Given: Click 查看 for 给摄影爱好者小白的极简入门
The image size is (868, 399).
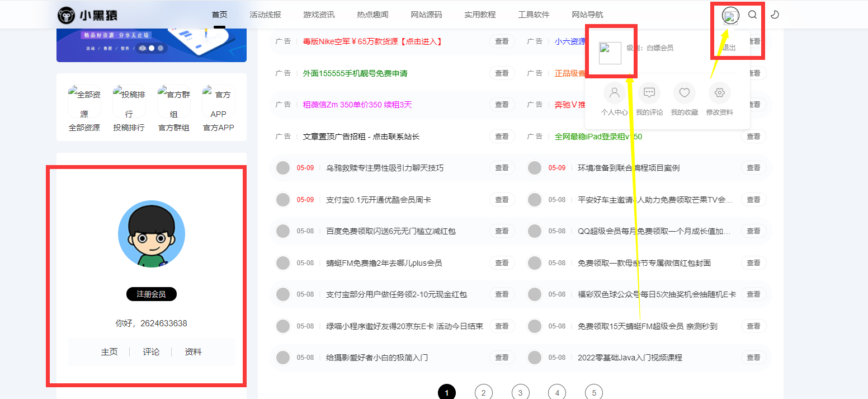Looking at the screenshot, I should click(x=502, y=358).
